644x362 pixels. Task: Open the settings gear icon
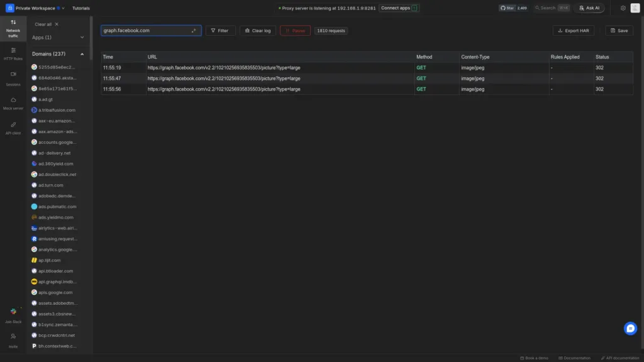pyautogui.click(x=623, y=8)
